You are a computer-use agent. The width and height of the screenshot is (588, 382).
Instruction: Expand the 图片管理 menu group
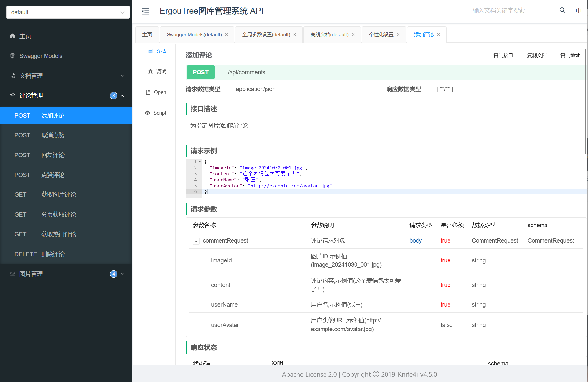tap(66, 274)
